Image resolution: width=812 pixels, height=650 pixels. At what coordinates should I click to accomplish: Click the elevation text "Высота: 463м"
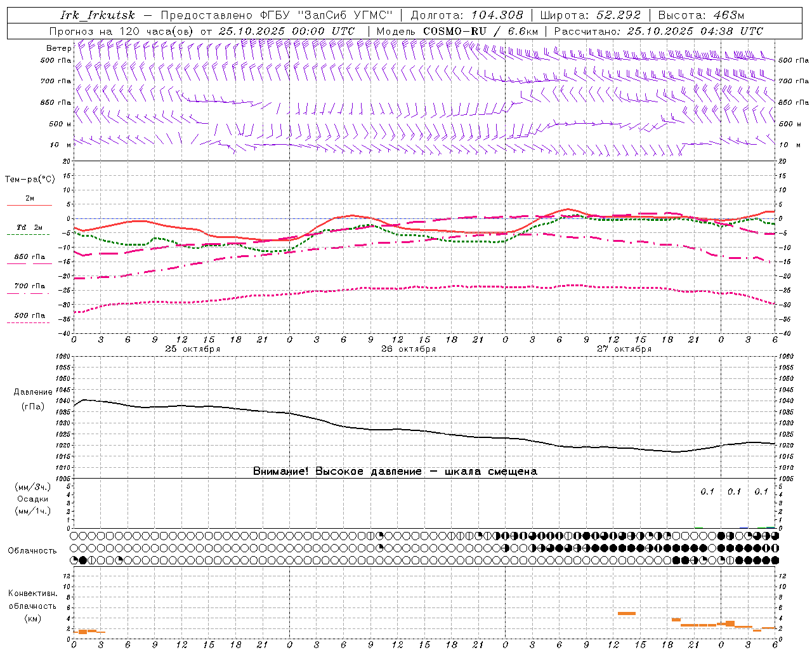(701, 15)
